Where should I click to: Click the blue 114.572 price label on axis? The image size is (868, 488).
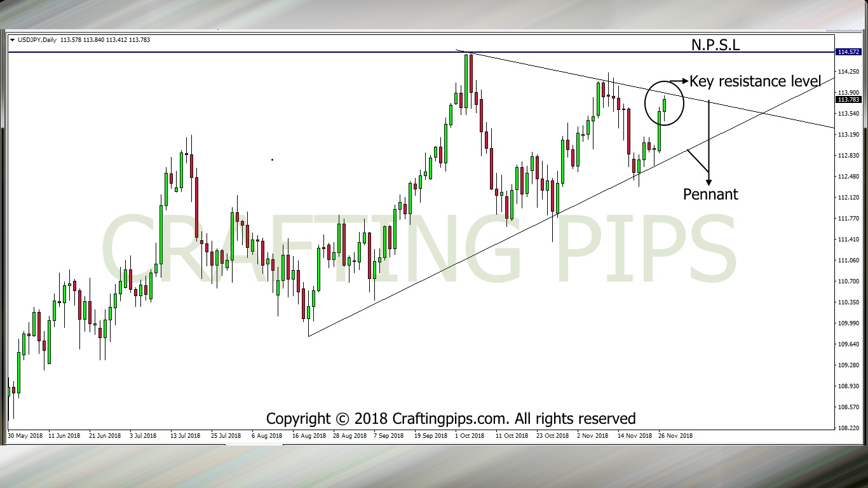848,52
